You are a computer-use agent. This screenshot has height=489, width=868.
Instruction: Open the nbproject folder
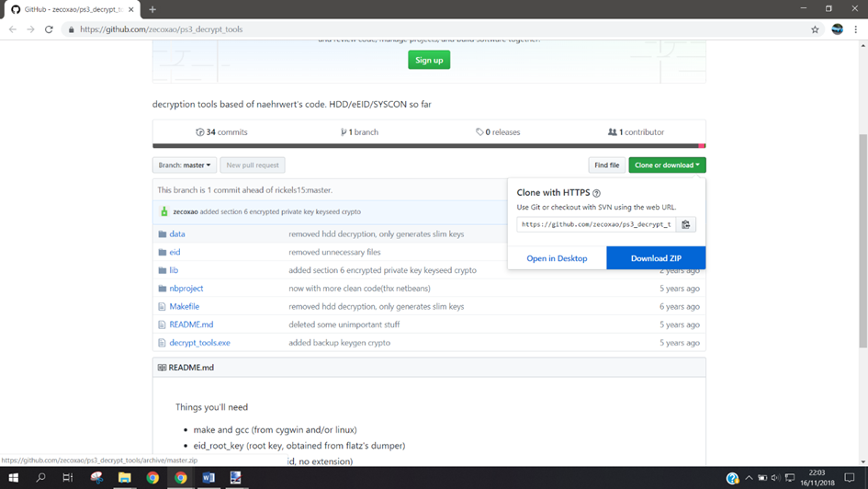186,288
